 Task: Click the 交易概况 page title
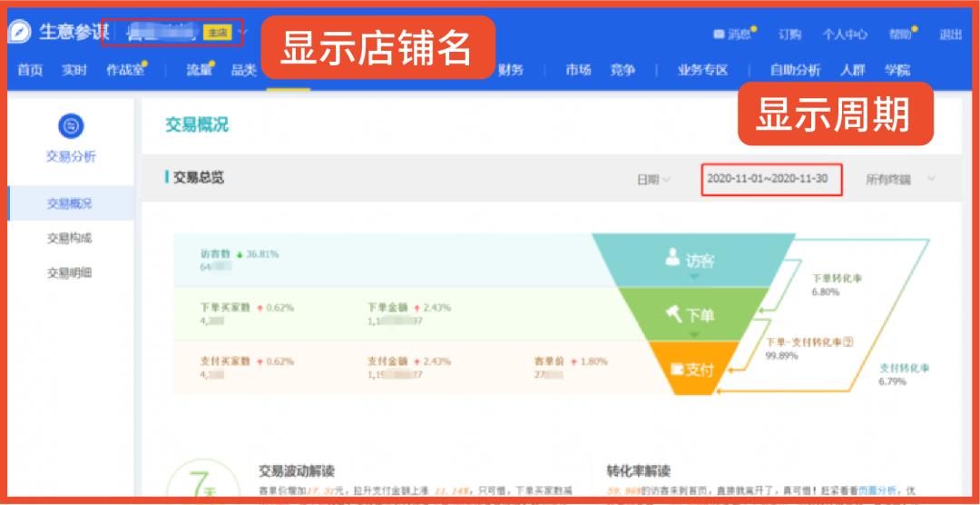197,124
